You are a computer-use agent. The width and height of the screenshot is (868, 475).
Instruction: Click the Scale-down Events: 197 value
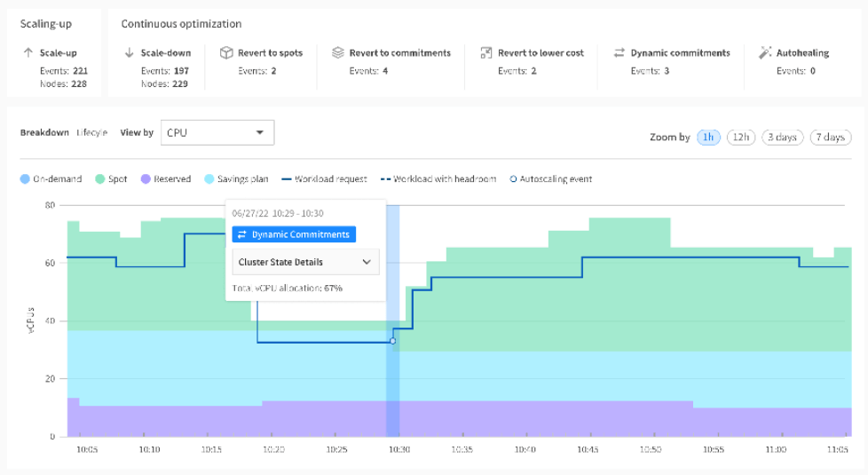pos(165,71)
